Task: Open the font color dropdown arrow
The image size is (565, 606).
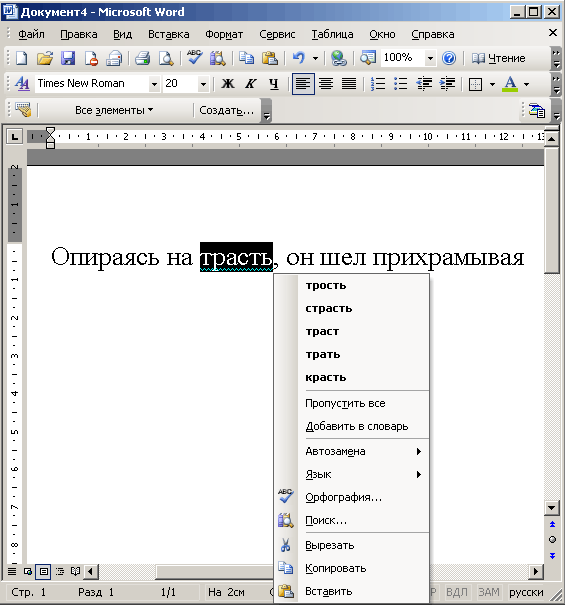Action: click(x=526, y=84)
